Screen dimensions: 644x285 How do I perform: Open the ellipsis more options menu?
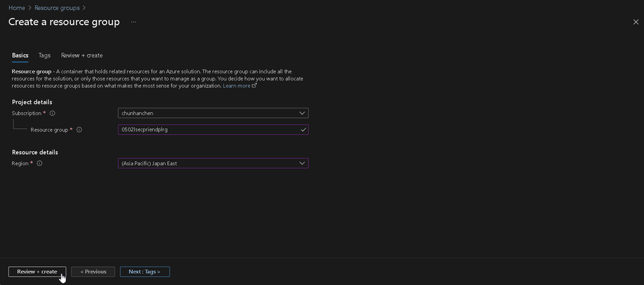[x=133, y=22]
